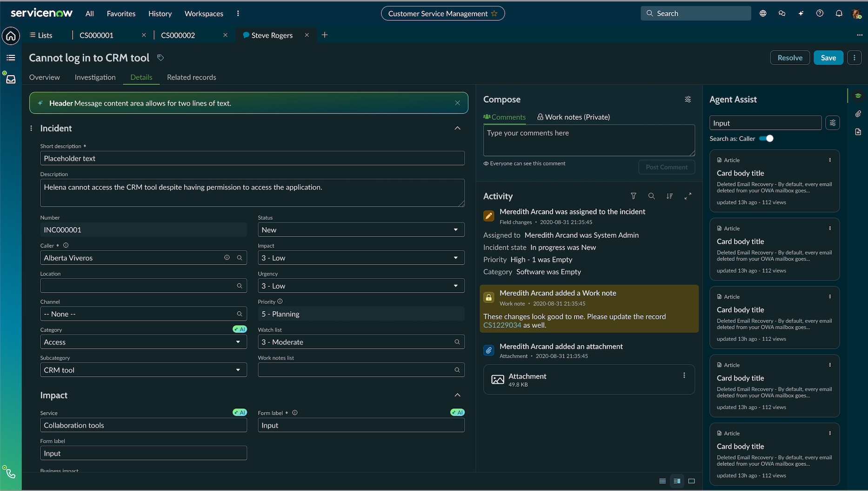The image size is (868, 491).
Task: Click the Save button
Action: (828, 58)
